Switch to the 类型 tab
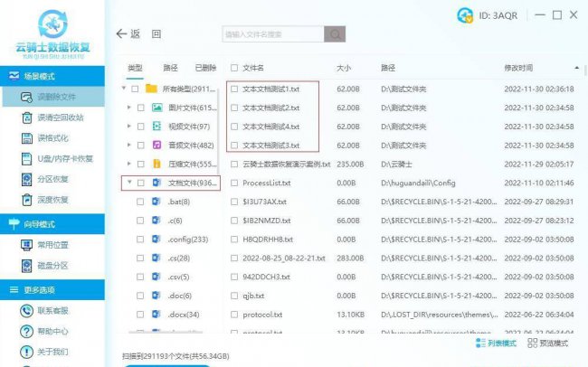588x367 pixels. click(135, 68)
